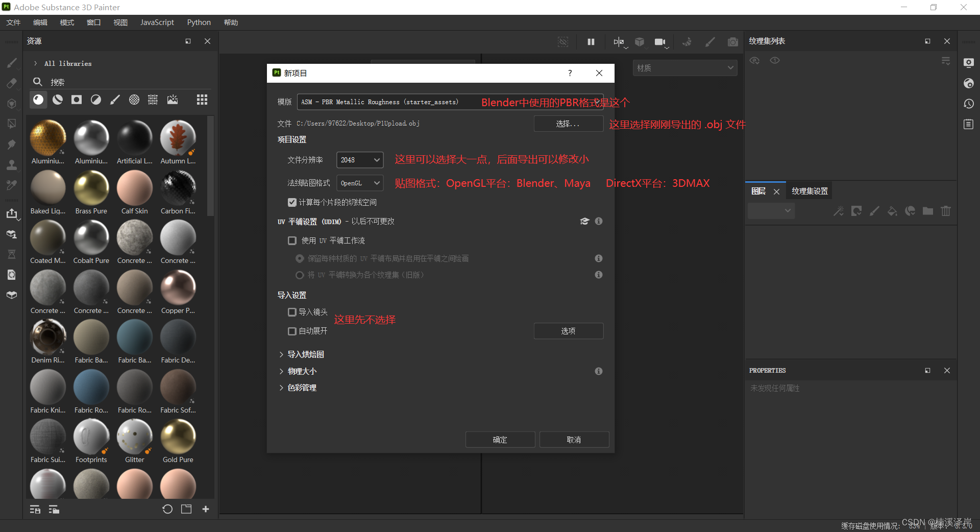980x532 pixels.
Task: Add new asset resource with plus icon
Action: pyautogui.click(x=206, y=509)
